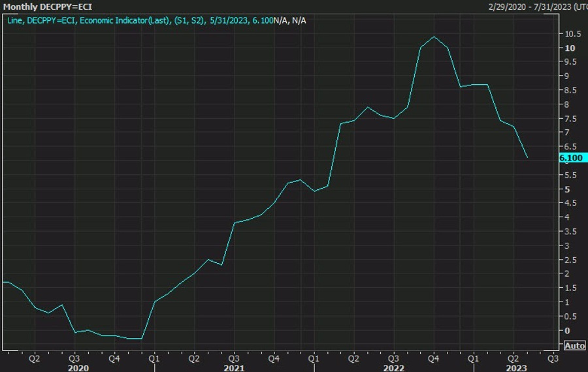
Task: Select the 2021 year label on time axis
Action: pyautogui.click(x=235, y=368)
